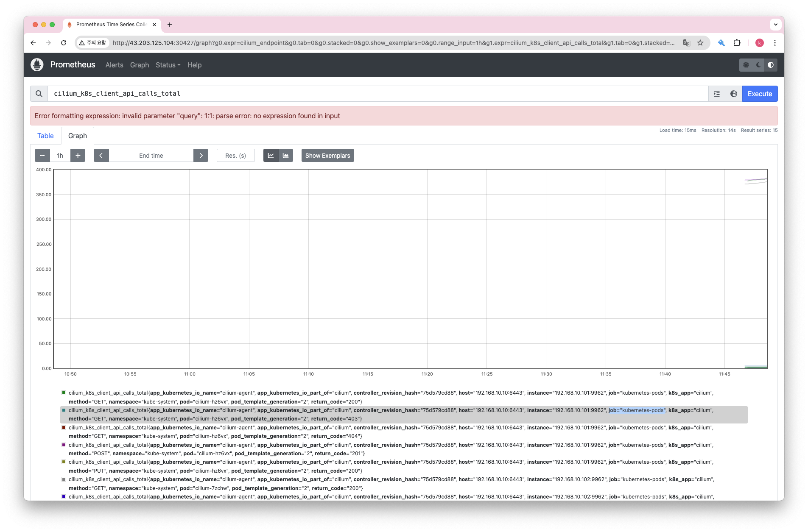The width and height of the screenshot is (808, 532).
Task: Open the Graph nav link
Action: click(140, 65)
